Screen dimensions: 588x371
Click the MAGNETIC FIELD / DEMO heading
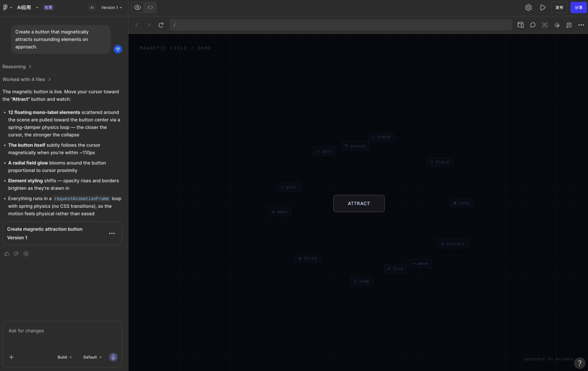pyautogui.click(x=175, y=48)
